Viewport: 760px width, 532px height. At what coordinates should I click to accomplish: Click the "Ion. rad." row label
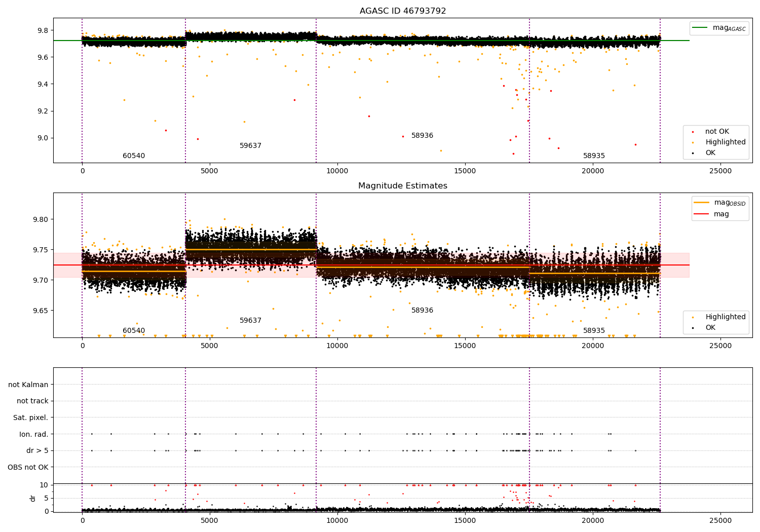(x=34, y=434)
